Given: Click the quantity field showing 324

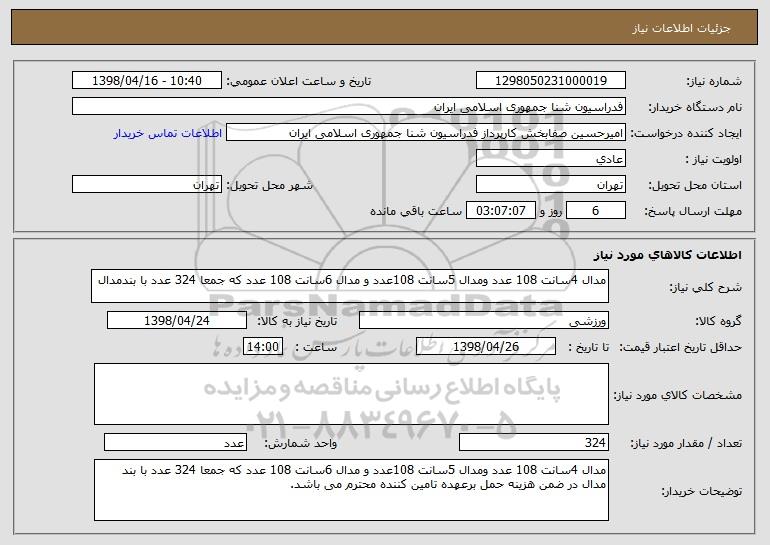Looking at the screenshot, I should coord(534,442).
